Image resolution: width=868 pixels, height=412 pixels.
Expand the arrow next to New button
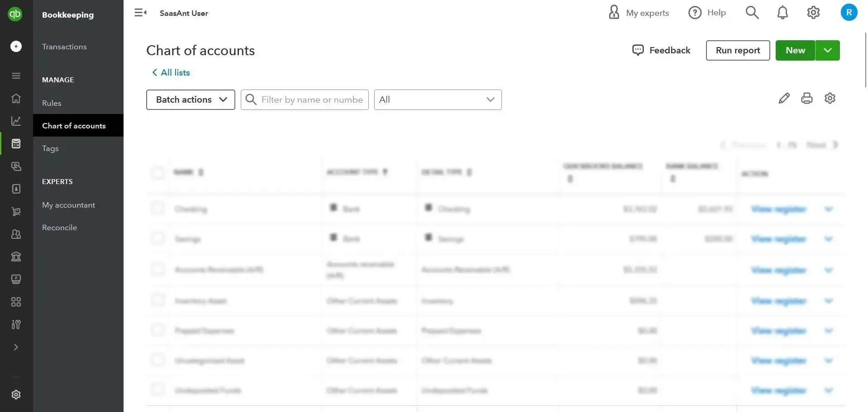(x=827, y=50)
